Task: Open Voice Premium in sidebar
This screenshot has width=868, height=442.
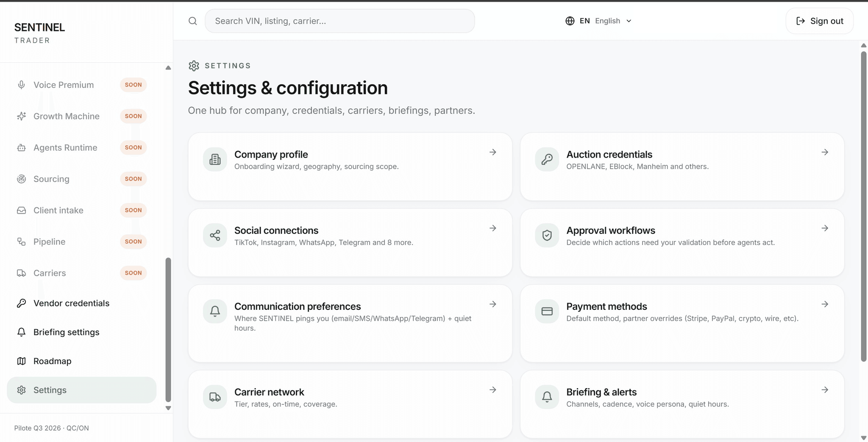Action: (81, 85)
